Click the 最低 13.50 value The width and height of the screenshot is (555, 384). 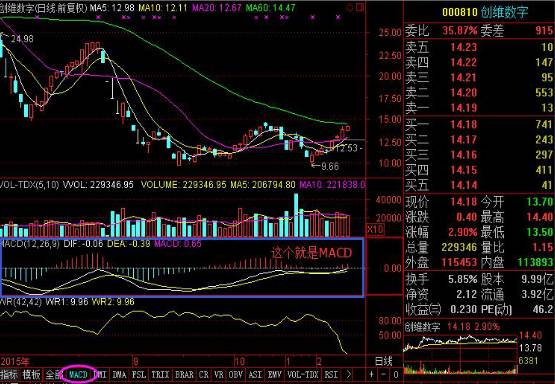pyautogui.click(x=540, y=232)
